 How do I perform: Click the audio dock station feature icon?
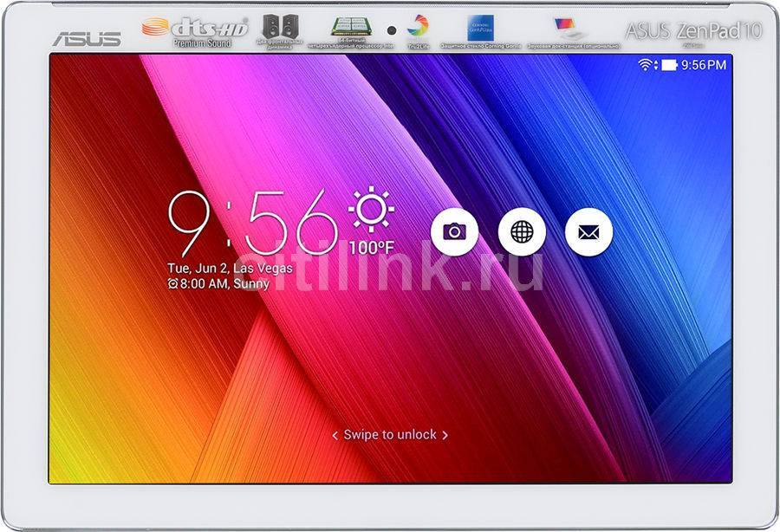point(570,29)
